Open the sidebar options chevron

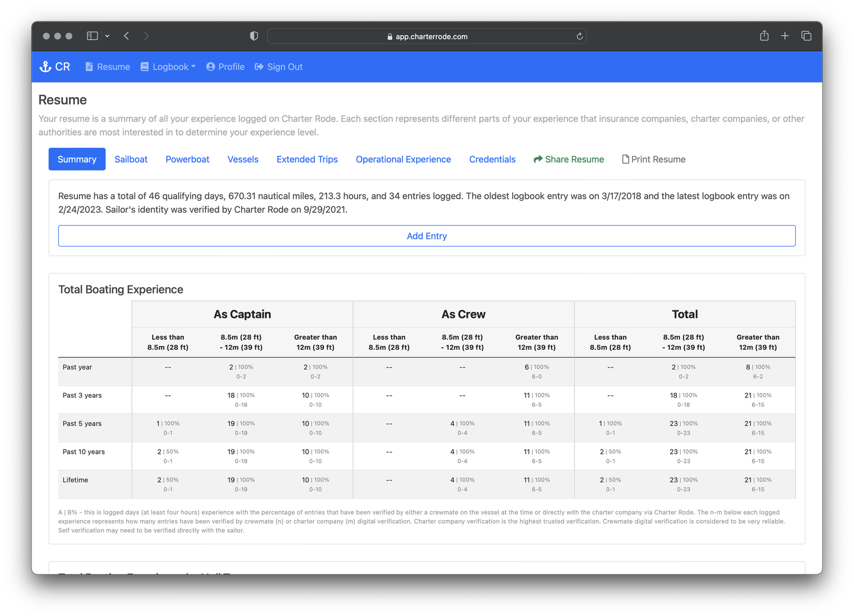point(107,36)
